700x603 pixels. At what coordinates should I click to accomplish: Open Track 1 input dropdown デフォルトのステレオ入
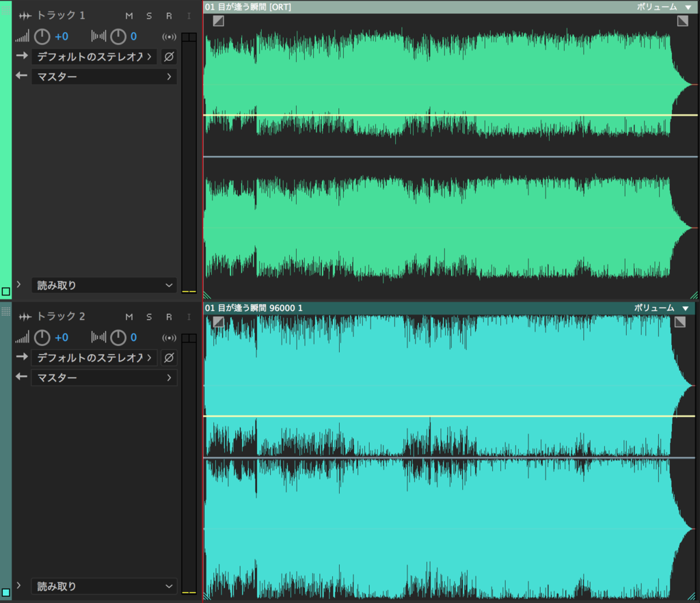94,57
